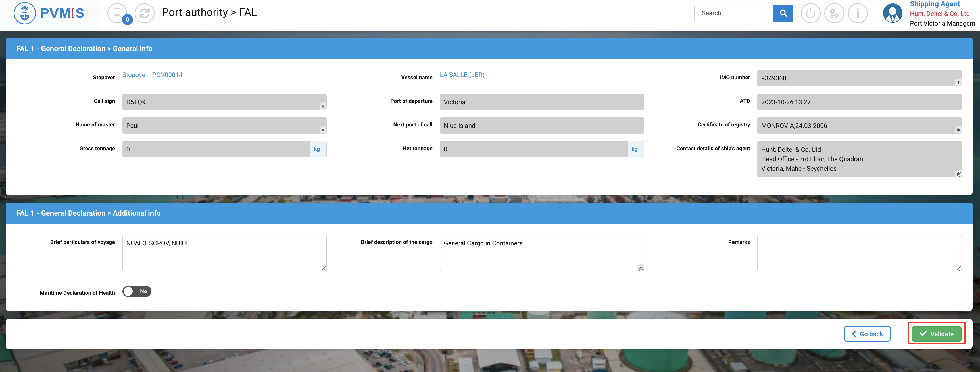Click Brief description of the cargo field
980x372 pixels.
point(541,252)
